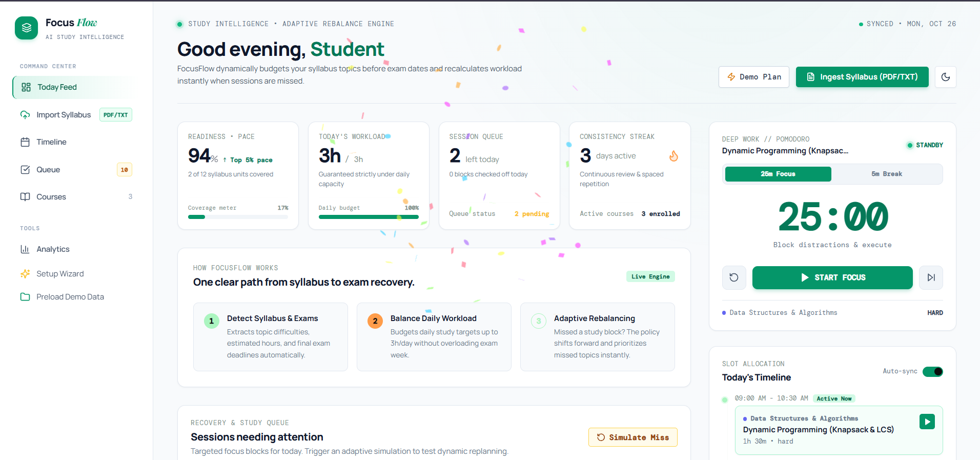980x460 pixels.
Task: Click the FocusFlow layered logo icon
Action: pyautogui.click(x=27, y=28)
